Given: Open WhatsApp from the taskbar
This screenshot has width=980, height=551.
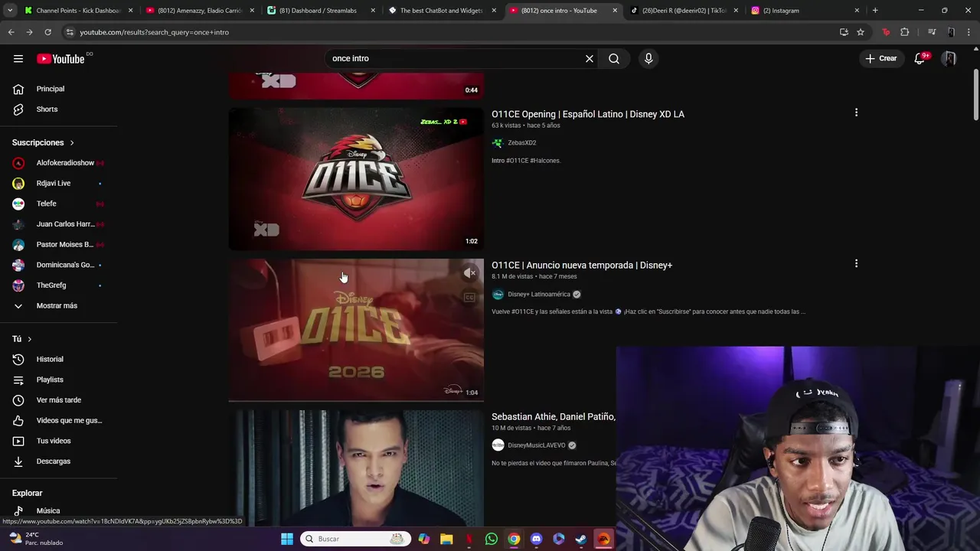Looking at the screenshot, I should point(492,539).
